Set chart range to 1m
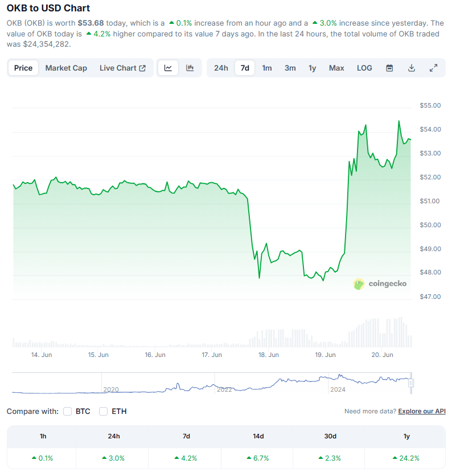 (267, 68)
